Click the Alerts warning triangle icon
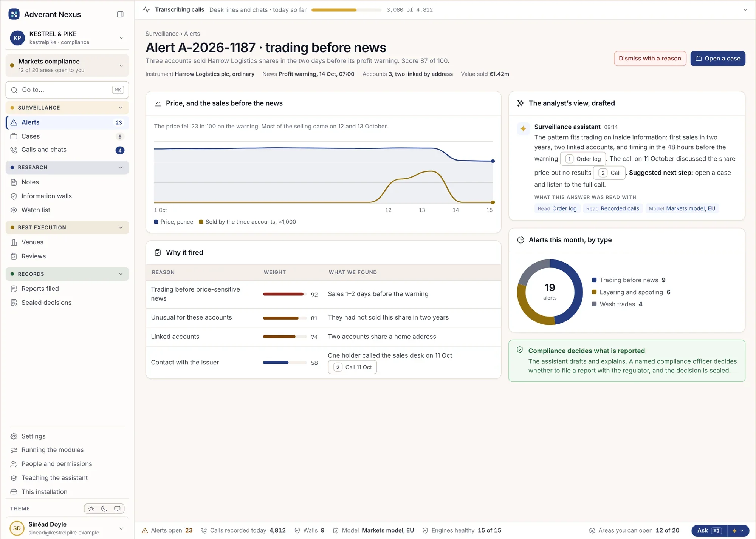756x539 pixels. coord(14,122)
